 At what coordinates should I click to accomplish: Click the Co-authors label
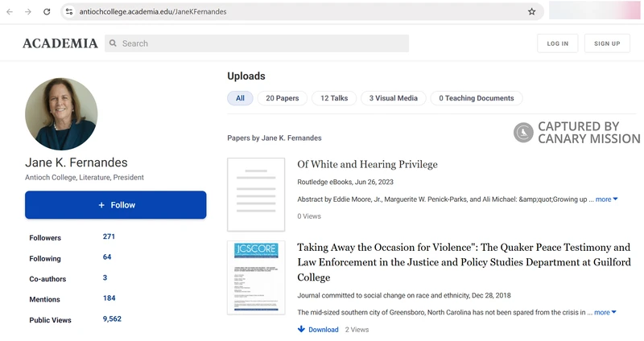[x=47, y=278]
